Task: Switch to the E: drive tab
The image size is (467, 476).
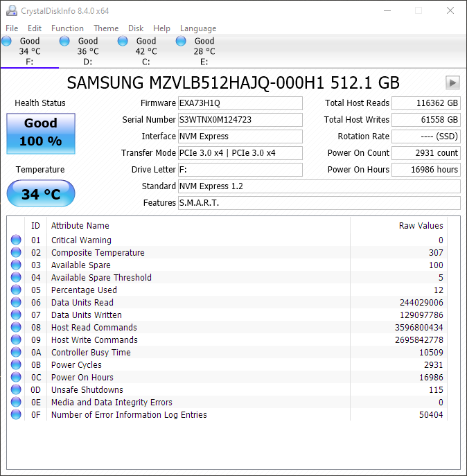Action: pyautogui.click(x=204, y=51)
